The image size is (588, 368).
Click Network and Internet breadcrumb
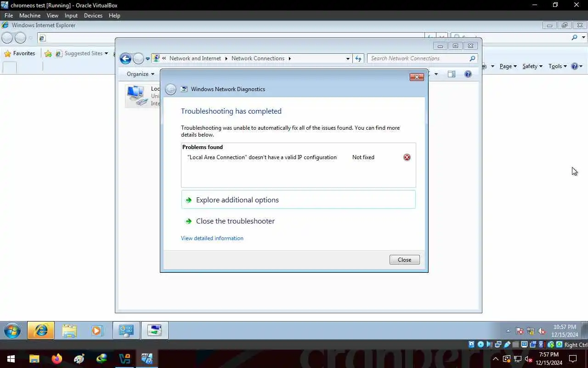point(195,58)
